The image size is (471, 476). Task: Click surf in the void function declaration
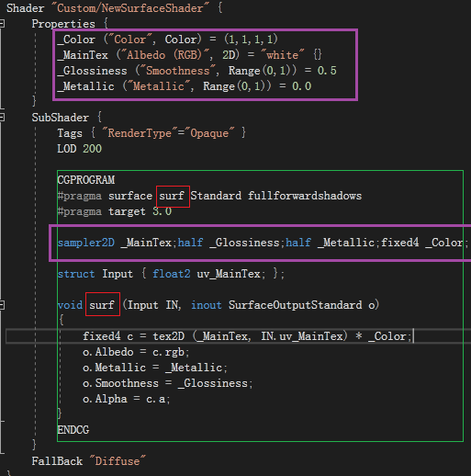coord(102,305)
